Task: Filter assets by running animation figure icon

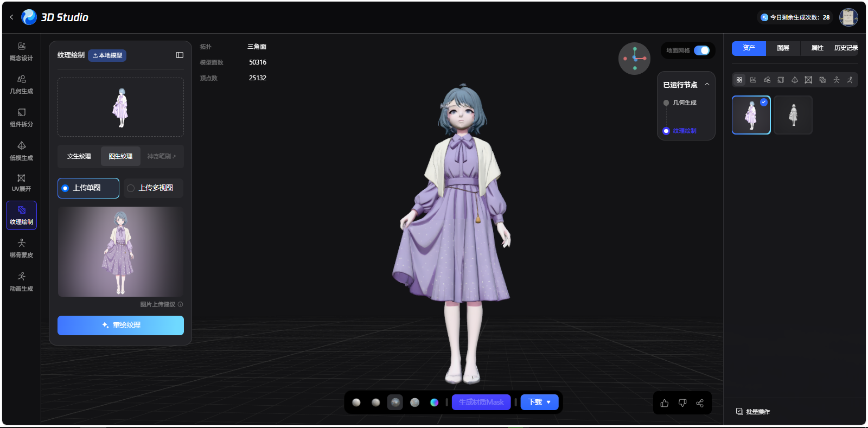Action: 850,80
